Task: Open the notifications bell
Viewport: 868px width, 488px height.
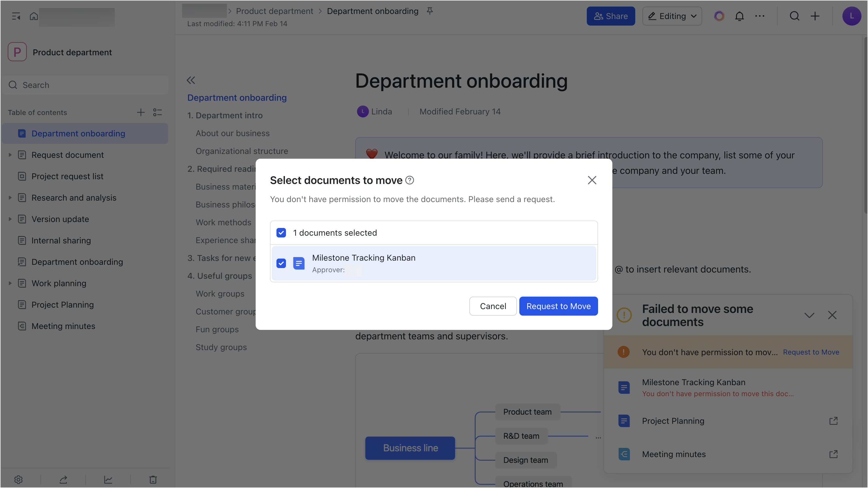Action: 739,16
